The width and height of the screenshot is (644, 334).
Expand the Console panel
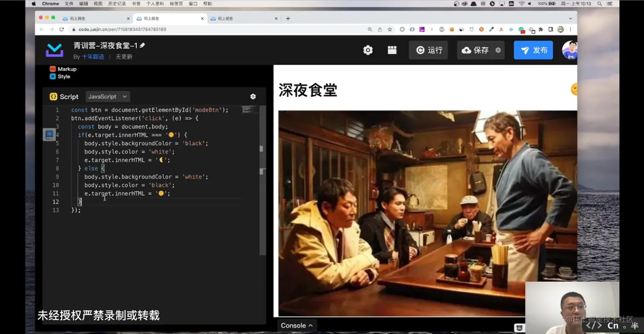[297, 325]
